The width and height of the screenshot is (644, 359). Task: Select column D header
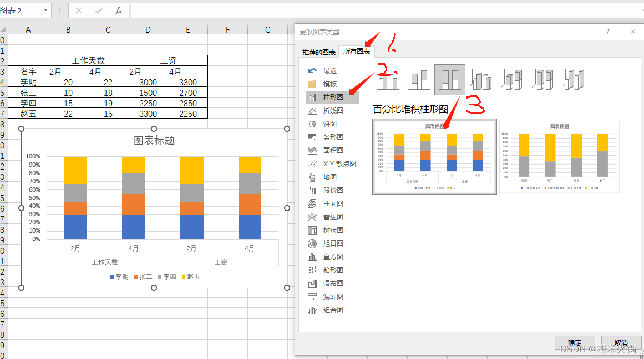coord(148,29)
